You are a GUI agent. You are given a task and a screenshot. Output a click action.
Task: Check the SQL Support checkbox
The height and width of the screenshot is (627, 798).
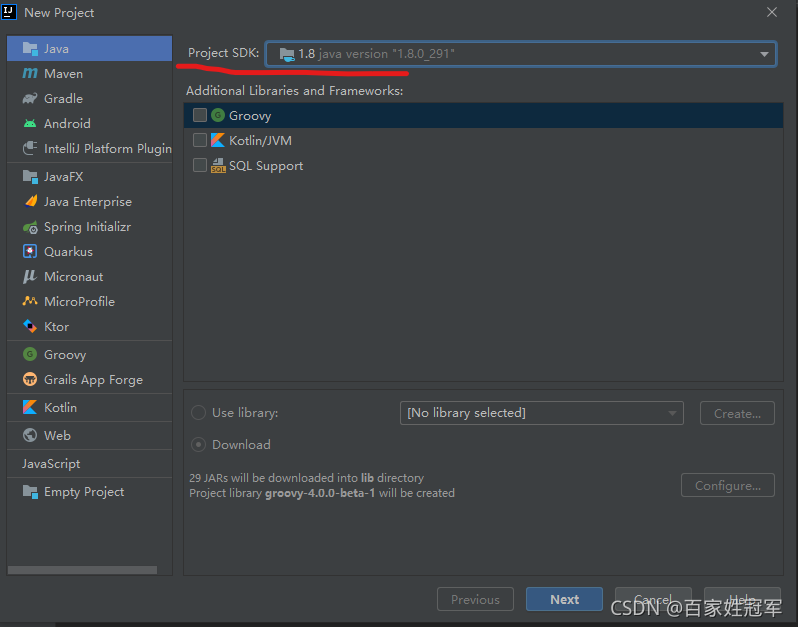(x=200, y=165)
